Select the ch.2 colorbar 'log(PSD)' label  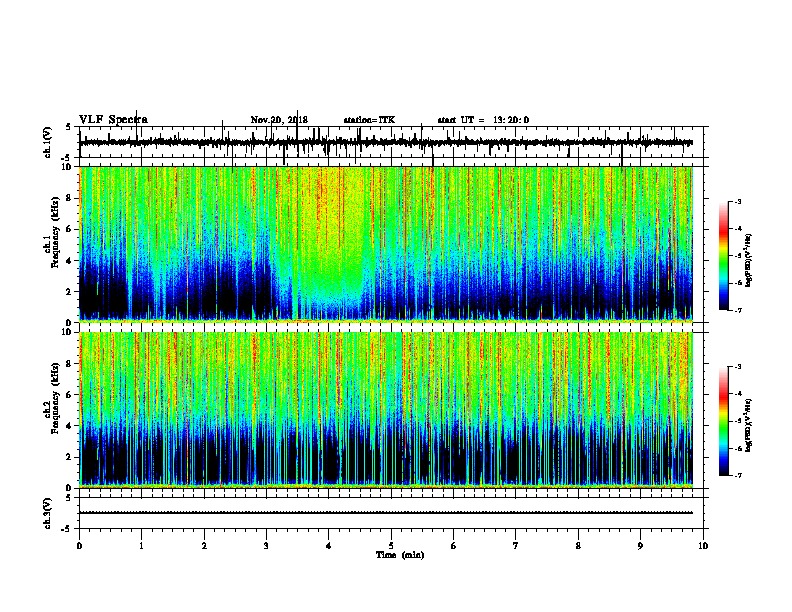click(748, 425)
